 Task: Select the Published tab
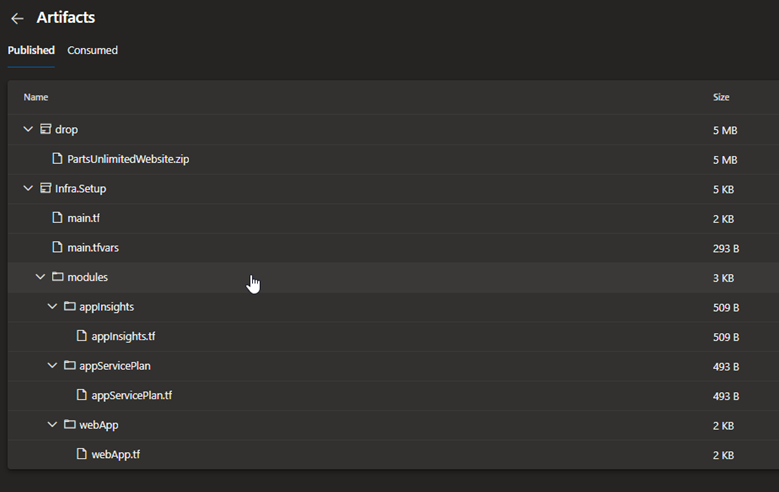[31, 50]
